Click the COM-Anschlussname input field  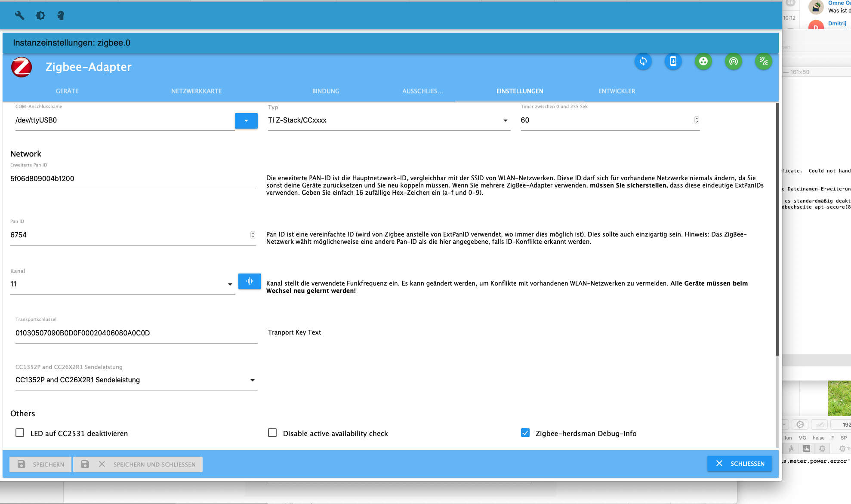coord(125,120)
